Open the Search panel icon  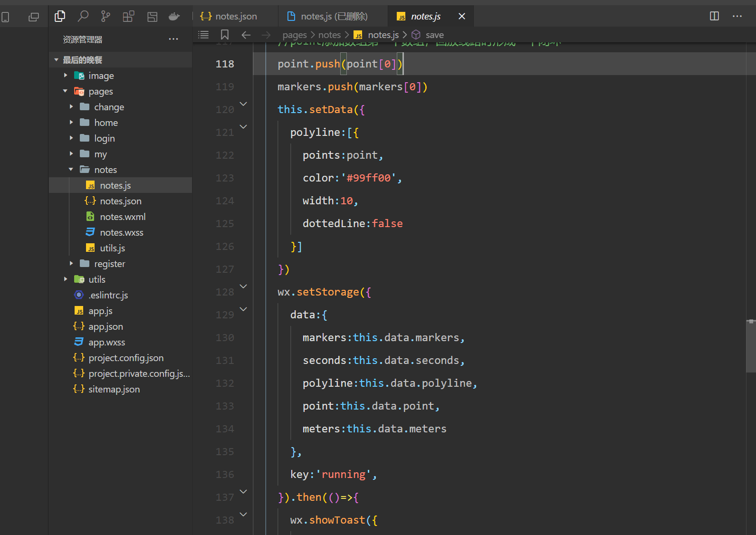point(83,17)
